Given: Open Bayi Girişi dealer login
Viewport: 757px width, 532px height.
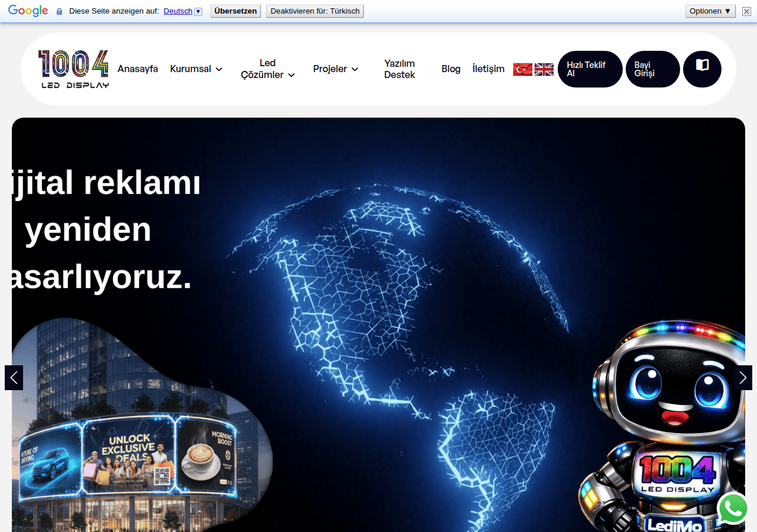Looking at the screenshot, I should (x=653, y=69).
